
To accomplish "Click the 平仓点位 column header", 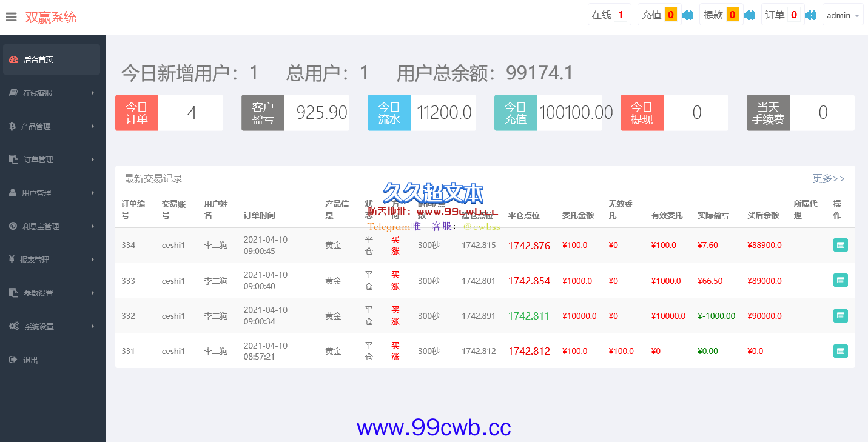I will (x=524, y=215).
